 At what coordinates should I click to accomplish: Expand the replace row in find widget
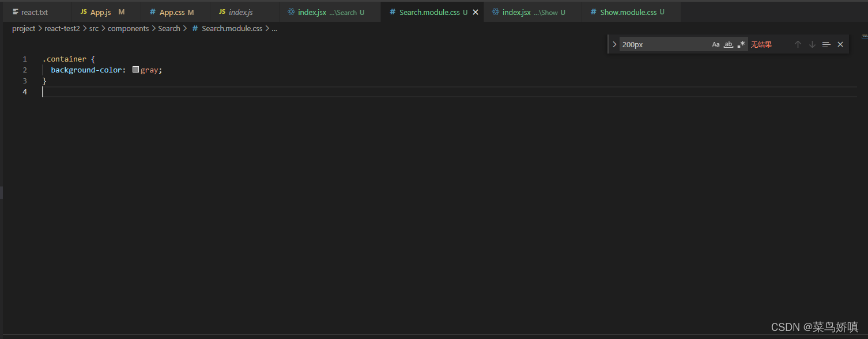[614, 44]
